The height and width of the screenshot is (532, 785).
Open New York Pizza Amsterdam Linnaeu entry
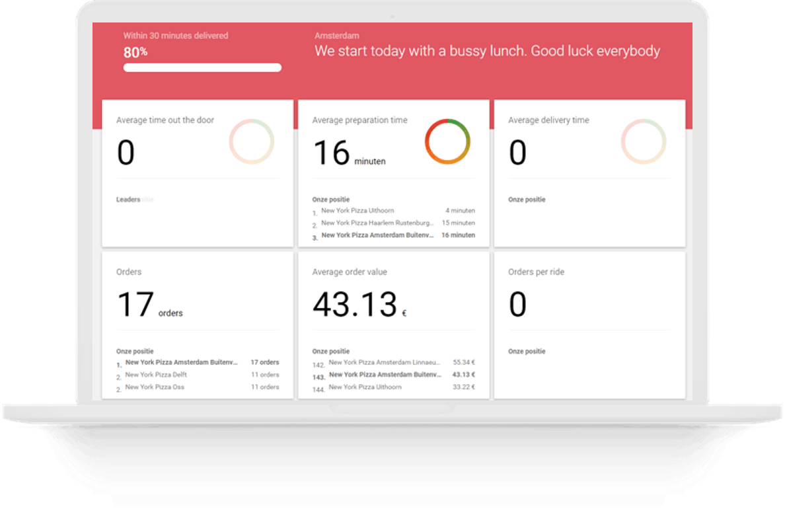tap(393, 362)
